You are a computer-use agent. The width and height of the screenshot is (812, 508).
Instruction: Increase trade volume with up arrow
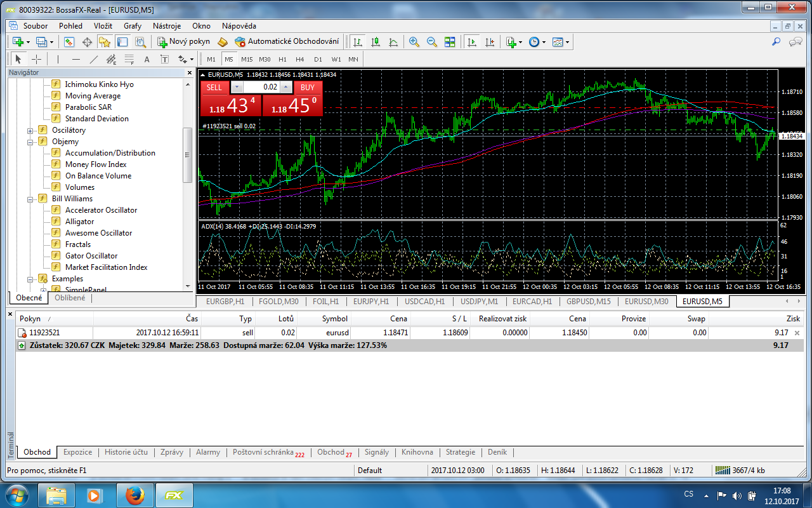(285, 87)
